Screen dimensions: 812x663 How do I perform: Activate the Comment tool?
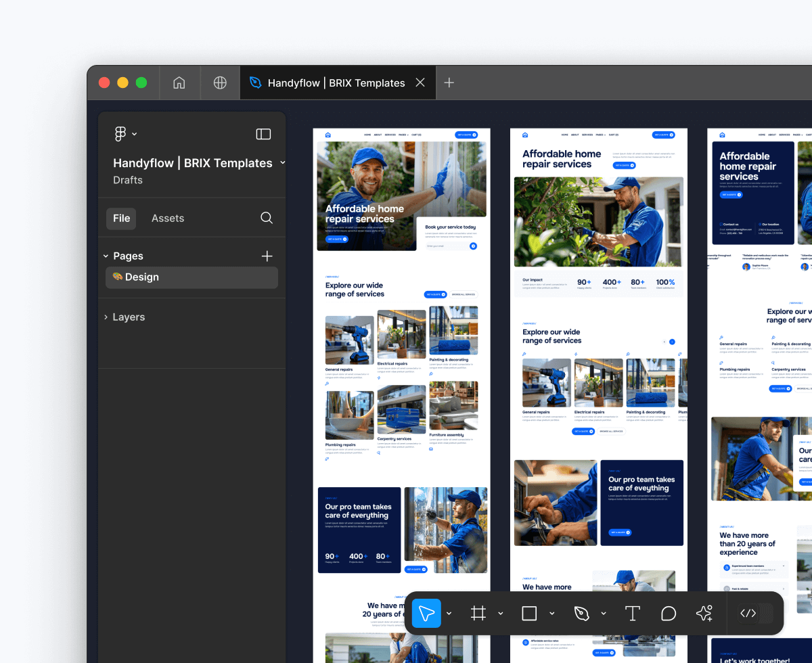coord(669,613)
